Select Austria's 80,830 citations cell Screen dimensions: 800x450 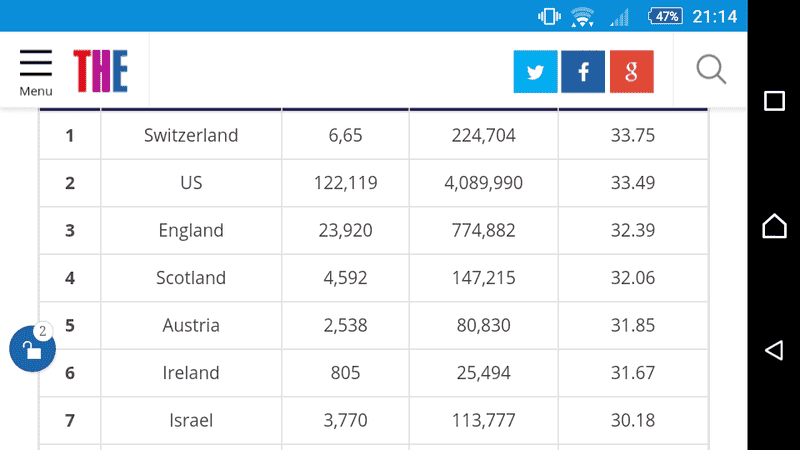coord(483,325)
